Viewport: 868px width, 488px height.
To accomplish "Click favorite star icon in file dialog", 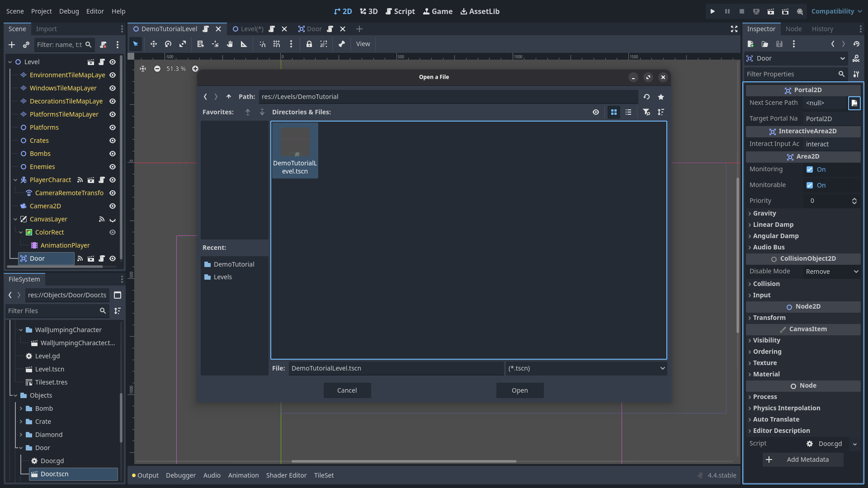I will [x=661, y=97].
